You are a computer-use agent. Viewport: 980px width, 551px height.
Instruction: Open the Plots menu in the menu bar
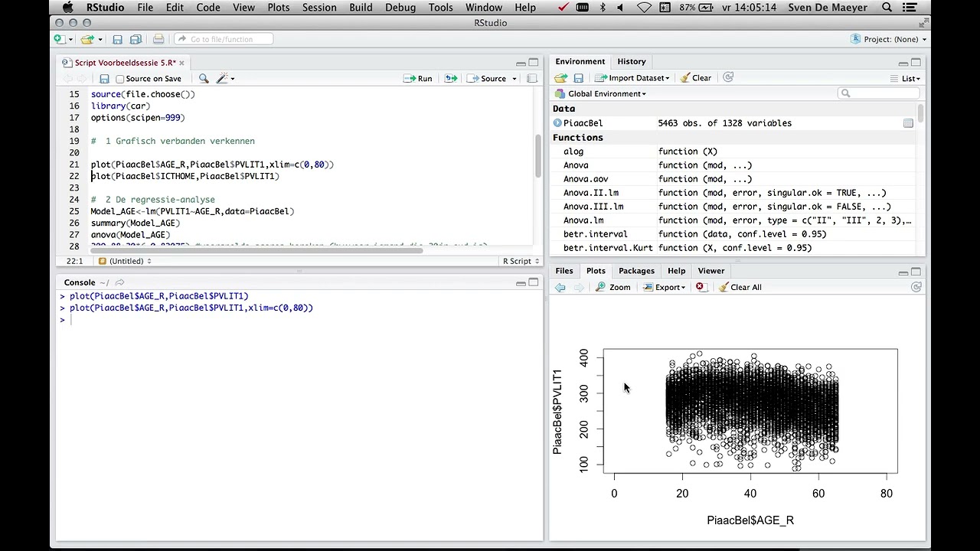tap(278, 8)
